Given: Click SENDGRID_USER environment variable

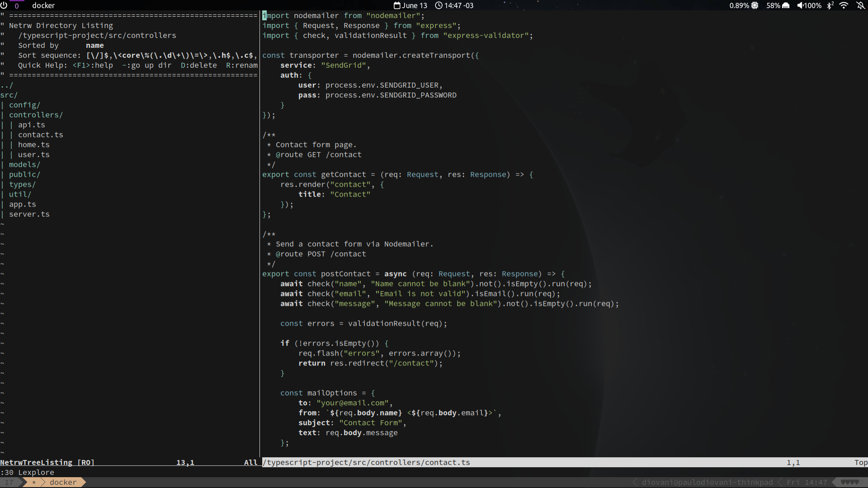Looking at the screenshot, I should 409,85.
